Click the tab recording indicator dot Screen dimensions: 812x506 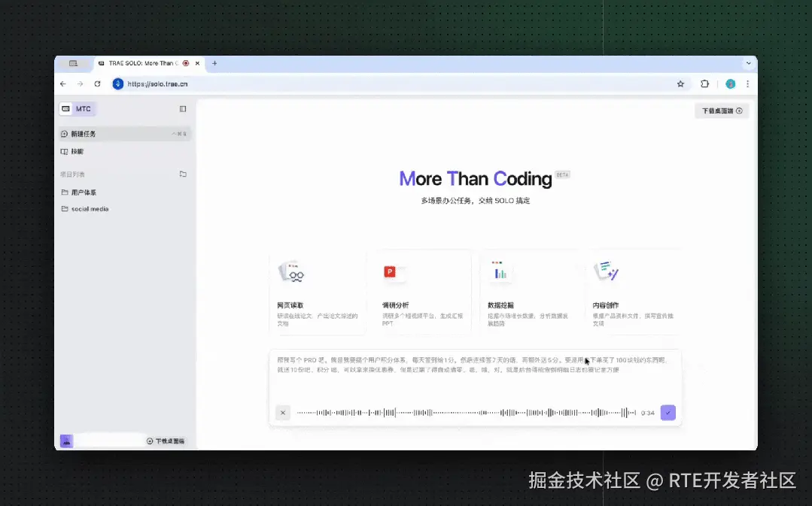[186, 63]
